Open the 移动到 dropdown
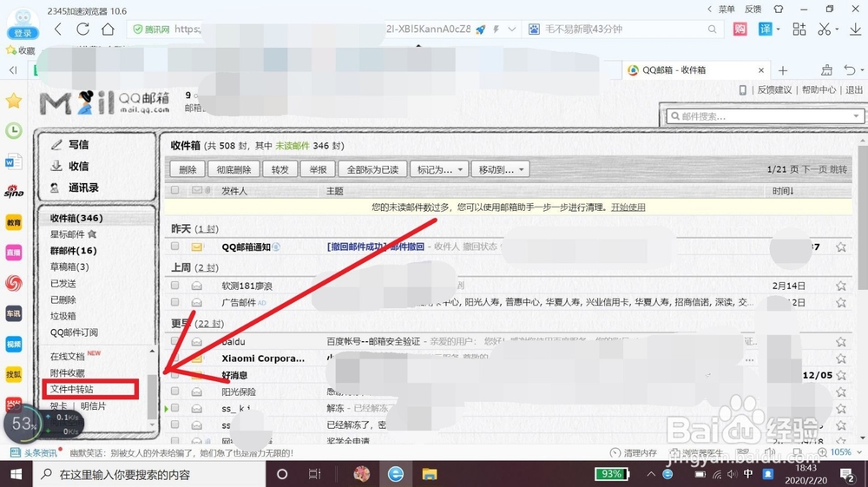Viewport: 868px width, 487px height. tap(501, 169)
